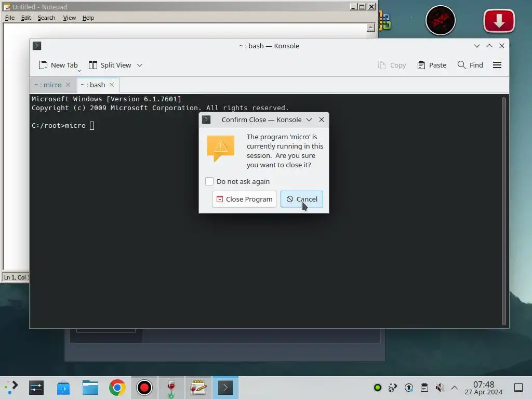Open the application launcher on the taskbar
Viewport: 532px width, 399px height.
(x=11, y=388)
